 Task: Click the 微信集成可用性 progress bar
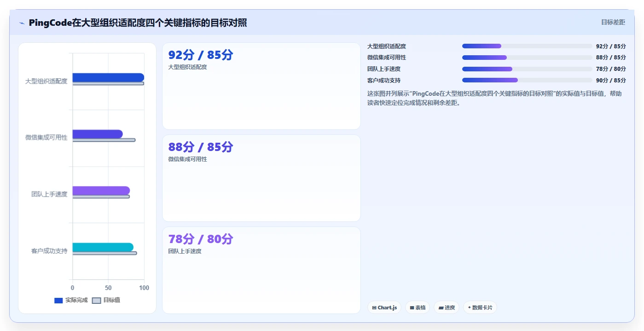(x=527, y=58)
